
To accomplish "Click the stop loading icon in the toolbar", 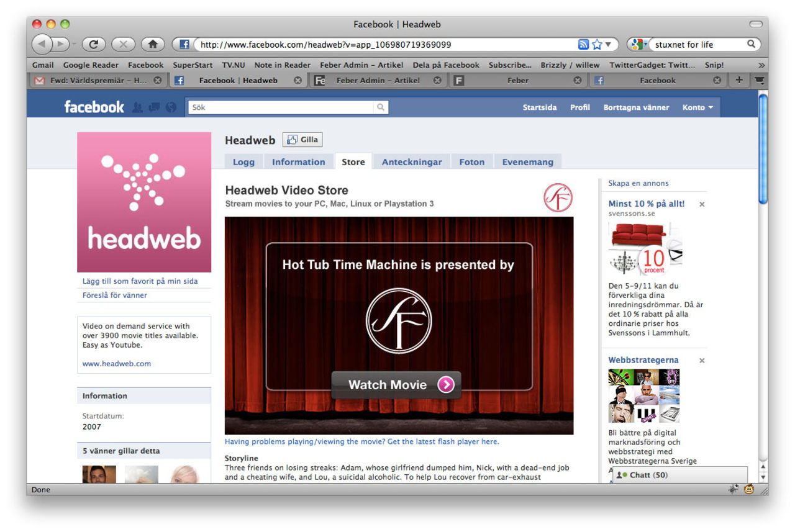I will (122, 44).
